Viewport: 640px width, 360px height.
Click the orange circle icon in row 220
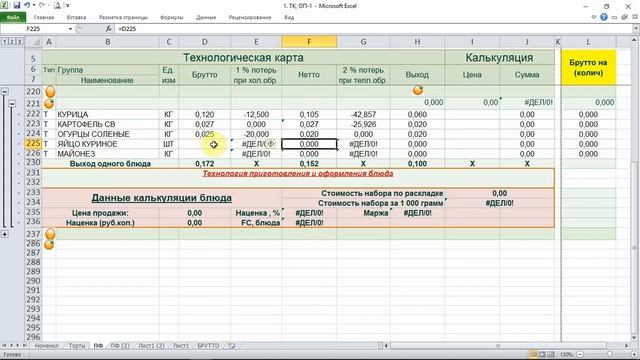50,92
